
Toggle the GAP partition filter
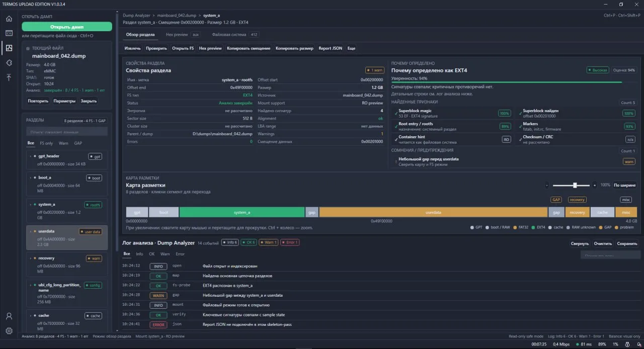(x=78, y=143)
